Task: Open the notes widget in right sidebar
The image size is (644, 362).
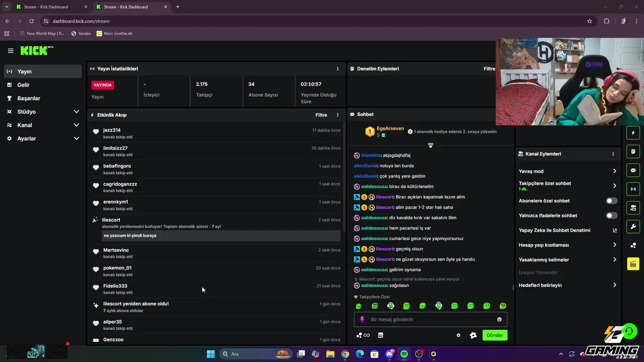Action: point(633,151)
